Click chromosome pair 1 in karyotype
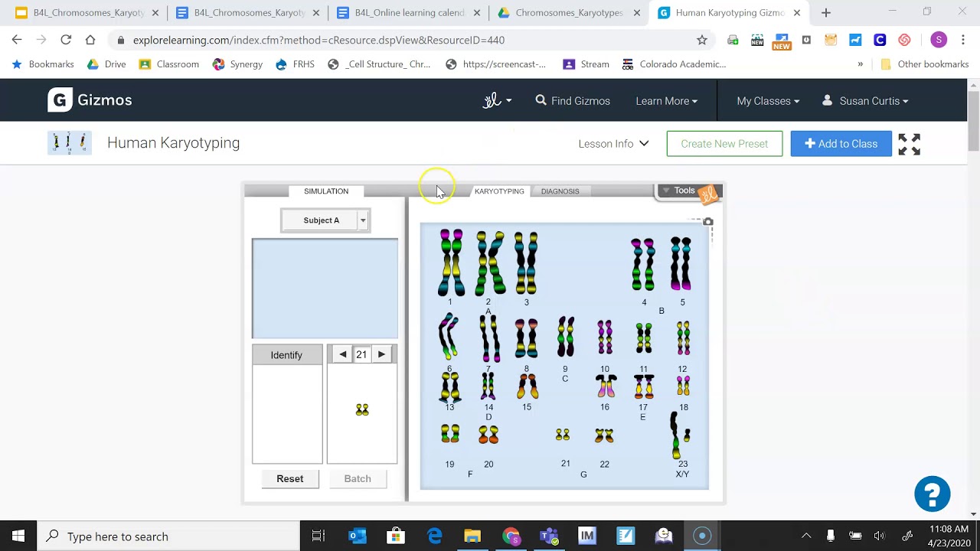 pyautogui.click(x=451, y=262)
